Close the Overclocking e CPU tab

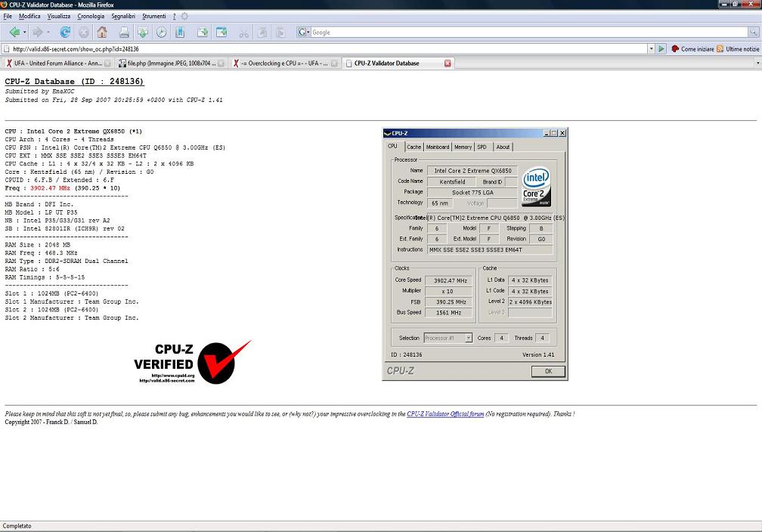tap(334, 63)
